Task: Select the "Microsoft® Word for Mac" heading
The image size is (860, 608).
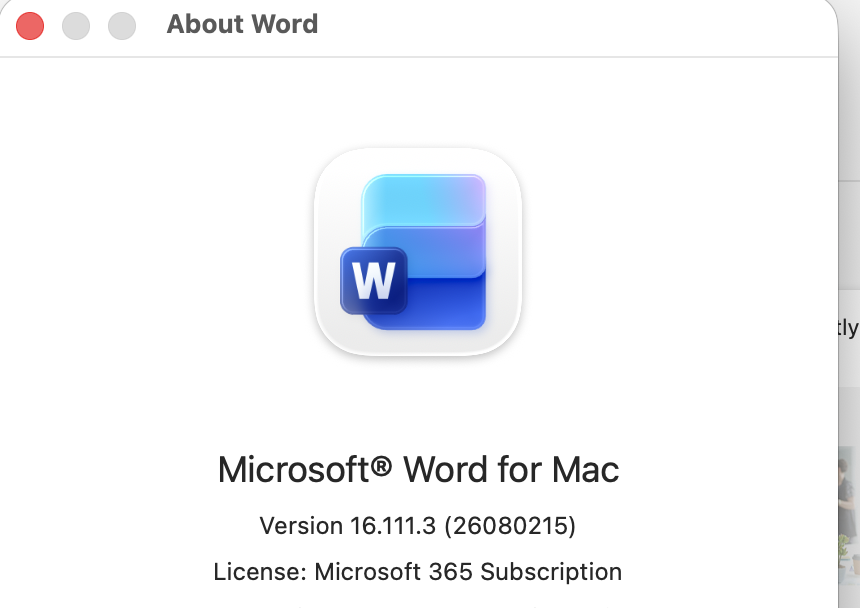Action: 418,470
